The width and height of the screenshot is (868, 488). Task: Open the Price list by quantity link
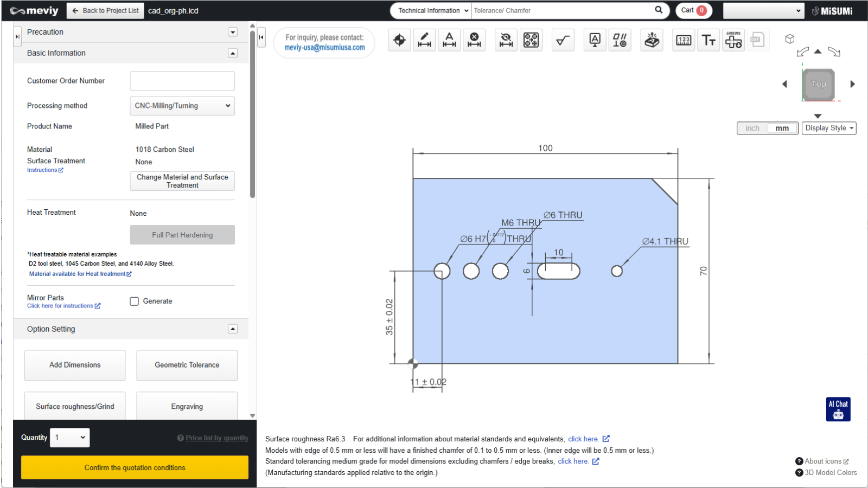[x=216, y=438]
